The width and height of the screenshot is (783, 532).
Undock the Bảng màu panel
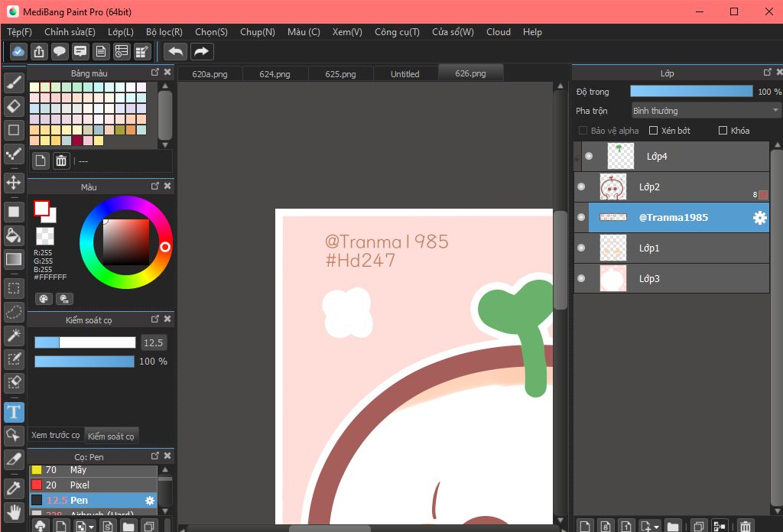coord(154,73)
